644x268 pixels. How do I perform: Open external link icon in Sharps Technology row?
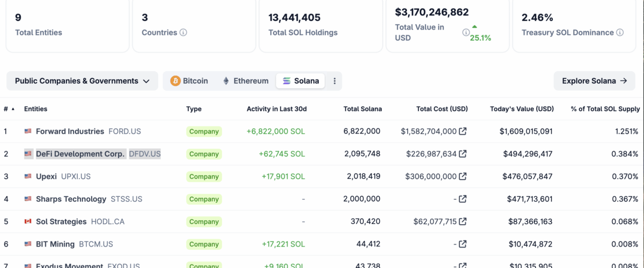coord(463,199)
